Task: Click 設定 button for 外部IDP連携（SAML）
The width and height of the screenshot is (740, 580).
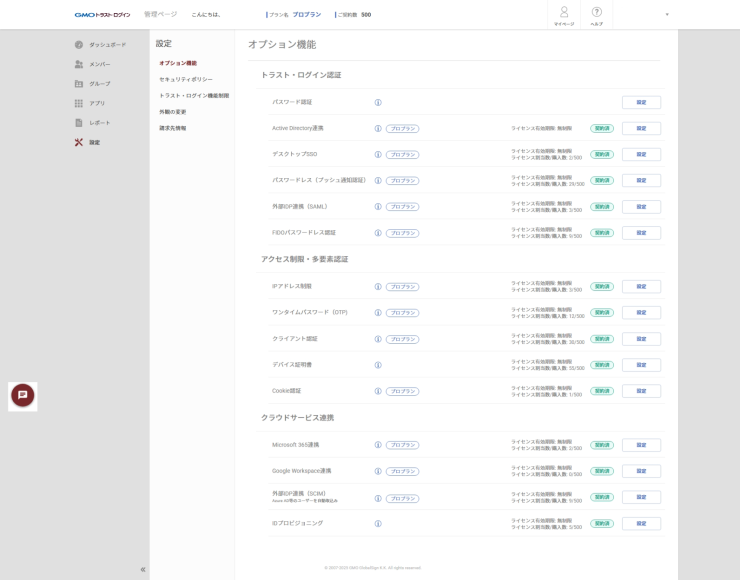Action: click(641, 207)
